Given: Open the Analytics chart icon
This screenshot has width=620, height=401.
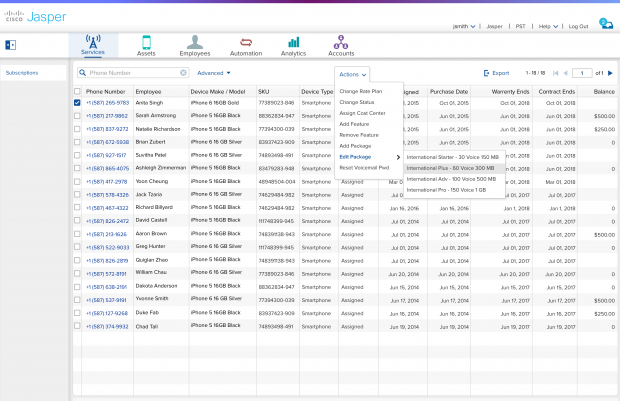Looking at the screenshot, I should [293, 42].
